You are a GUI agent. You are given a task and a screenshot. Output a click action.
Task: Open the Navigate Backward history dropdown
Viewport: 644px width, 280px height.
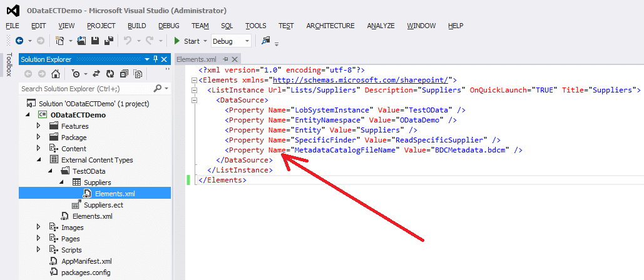click(30, 41)
